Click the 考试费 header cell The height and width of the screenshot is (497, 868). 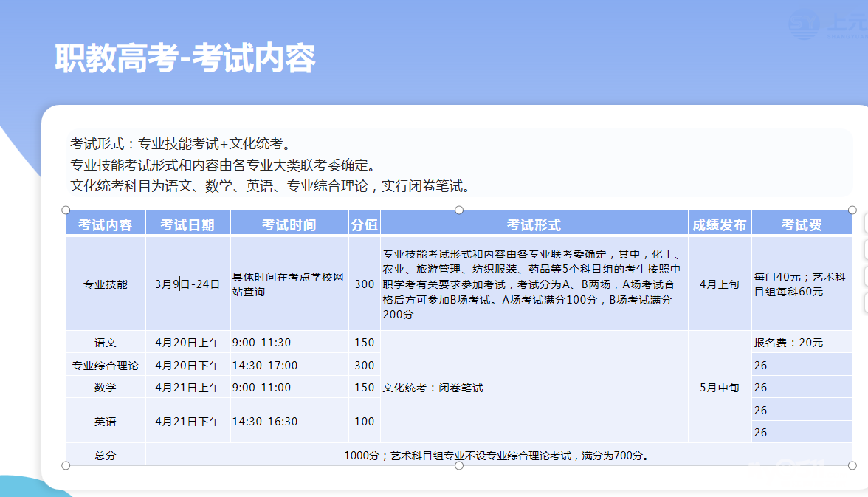pyautogui.click(x=802, y=224)
